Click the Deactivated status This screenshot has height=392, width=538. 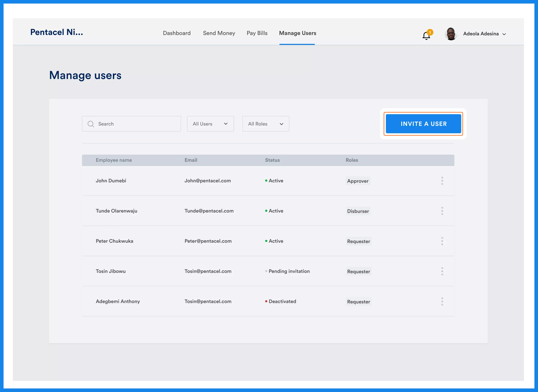[x=281, y=301]
